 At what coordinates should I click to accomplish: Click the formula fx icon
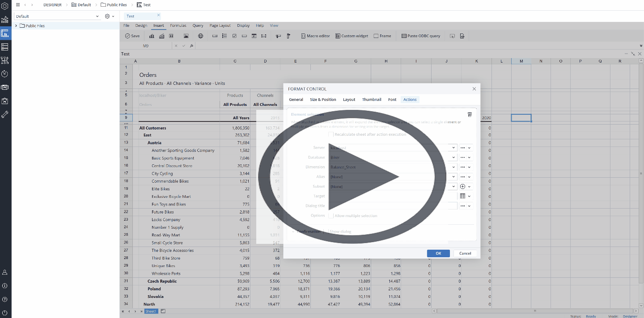191,46
